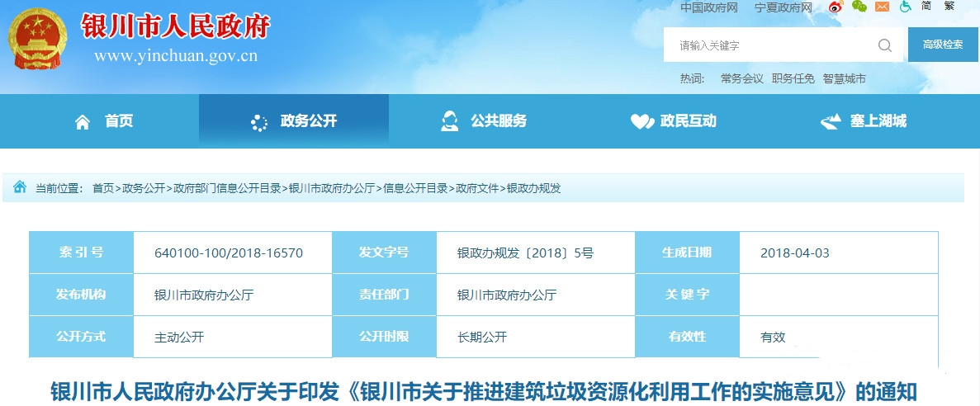Image resolution: width=980 pixels, height=406 pixels.
Task: Click breadcrumb 政府部门信息公开目录
Action: [x=228, y=188]
